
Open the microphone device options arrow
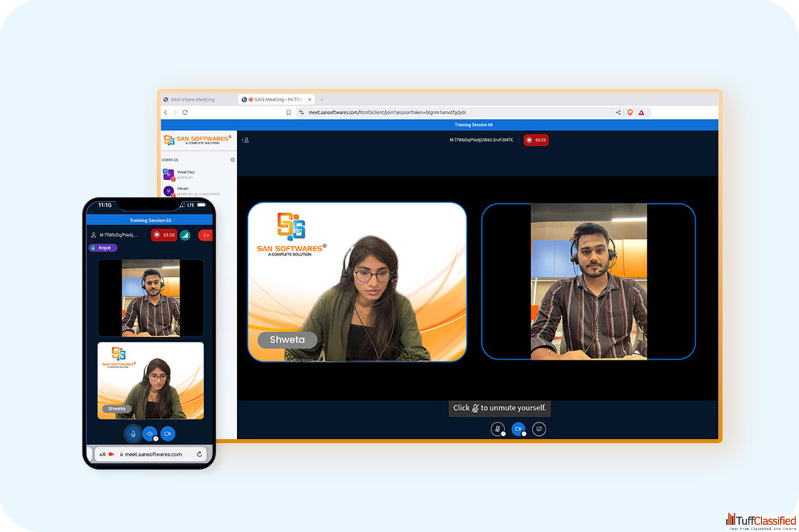(x=503, y=433)
